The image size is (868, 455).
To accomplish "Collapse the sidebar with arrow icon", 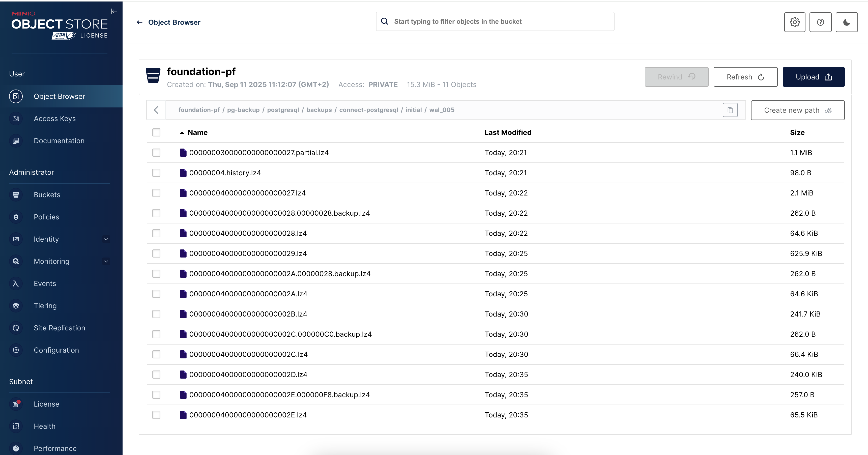I will tap(113, 11).
